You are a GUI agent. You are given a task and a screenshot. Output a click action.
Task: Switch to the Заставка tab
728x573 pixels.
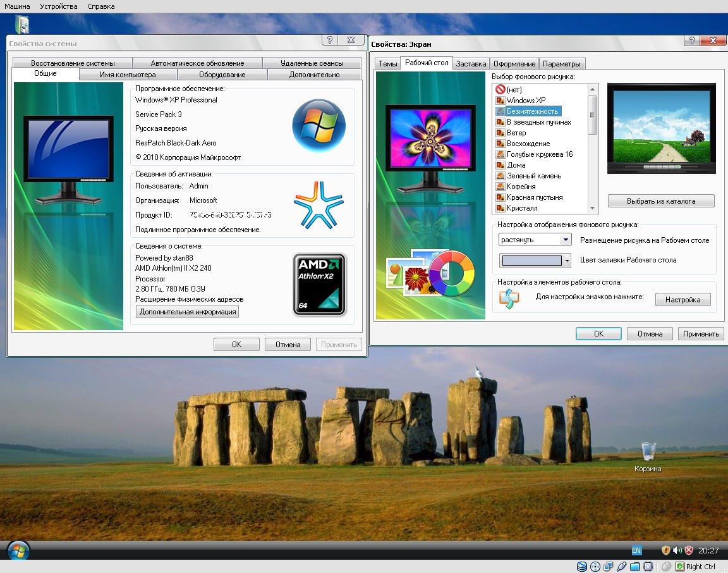coord(471,64)
